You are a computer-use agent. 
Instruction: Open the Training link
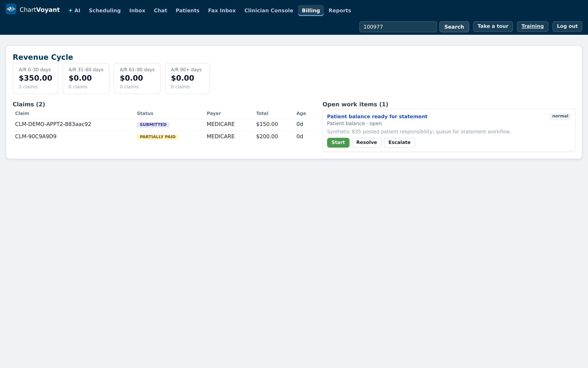[532, 26]
